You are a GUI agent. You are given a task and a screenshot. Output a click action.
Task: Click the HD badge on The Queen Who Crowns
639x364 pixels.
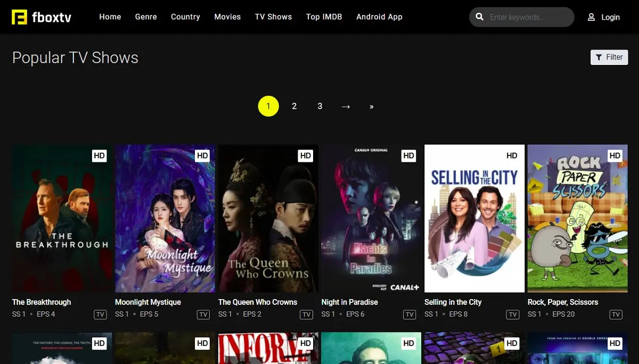point(306,155)
